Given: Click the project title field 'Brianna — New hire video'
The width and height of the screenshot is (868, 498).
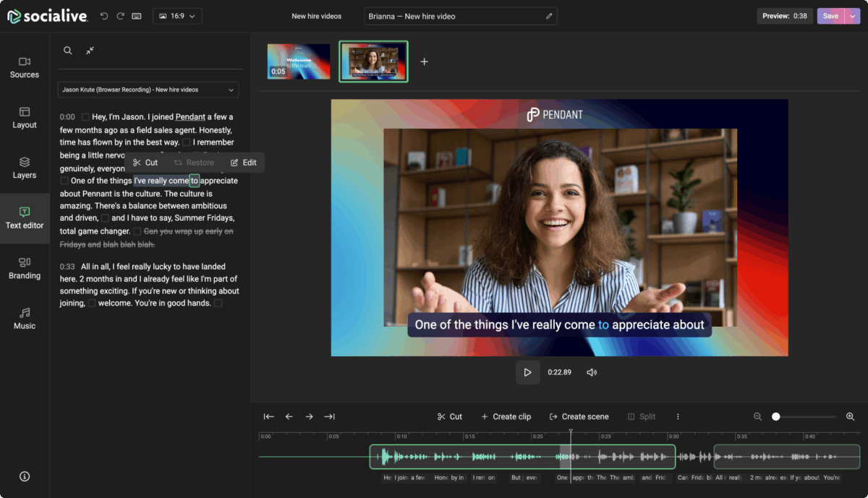Looking at the screenshot, I should pos(461,16).
